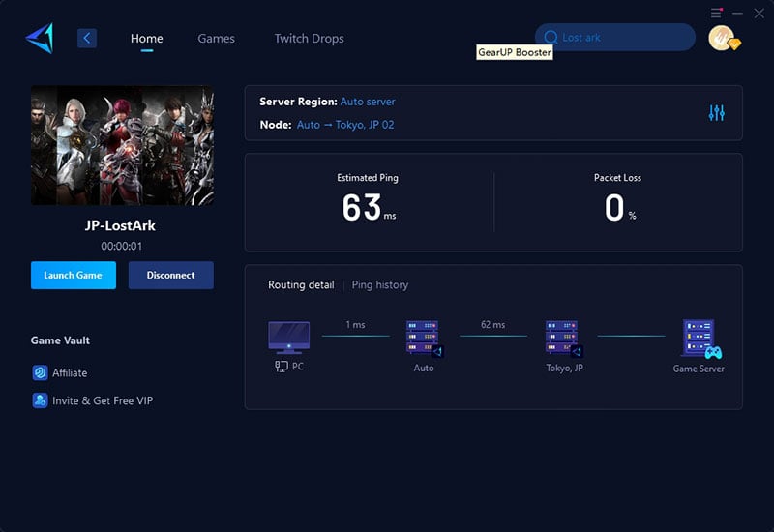
Task: Click the Auto server region link
Action: (368, 102)
